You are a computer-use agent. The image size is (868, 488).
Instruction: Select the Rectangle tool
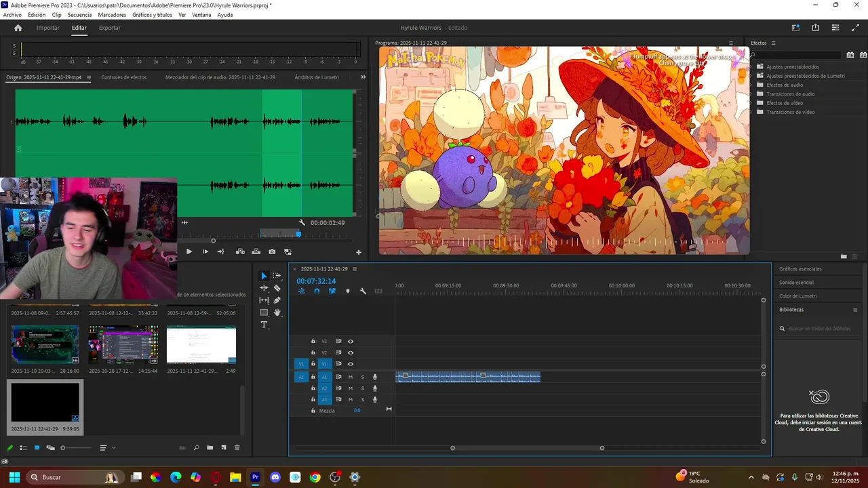point(264,312)
